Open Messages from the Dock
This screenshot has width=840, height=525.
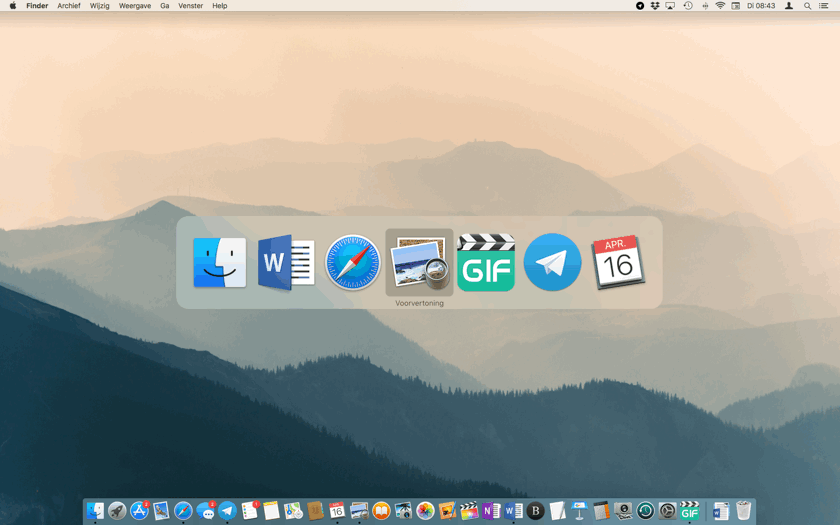[x=206, y=511]
